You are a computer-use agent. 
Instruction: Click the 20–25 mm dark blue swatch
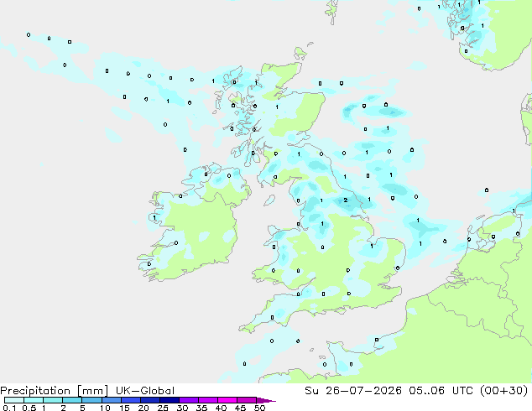pyautogui.click(x=150, y=400)
